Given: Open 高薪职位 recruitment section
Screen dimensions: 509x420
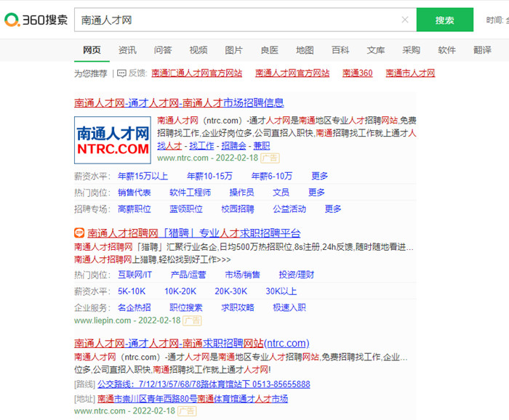Looking at the screenshot, I should coord(135,209).
